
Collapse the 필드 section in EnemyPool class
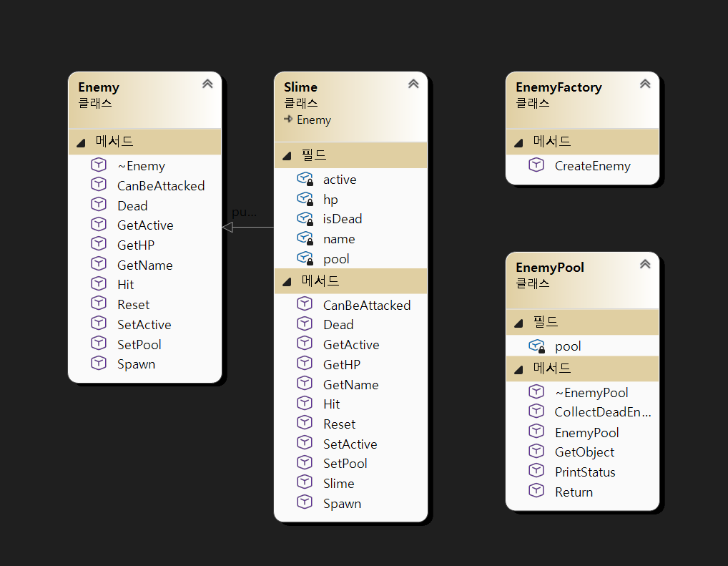[x=518, y=323]
